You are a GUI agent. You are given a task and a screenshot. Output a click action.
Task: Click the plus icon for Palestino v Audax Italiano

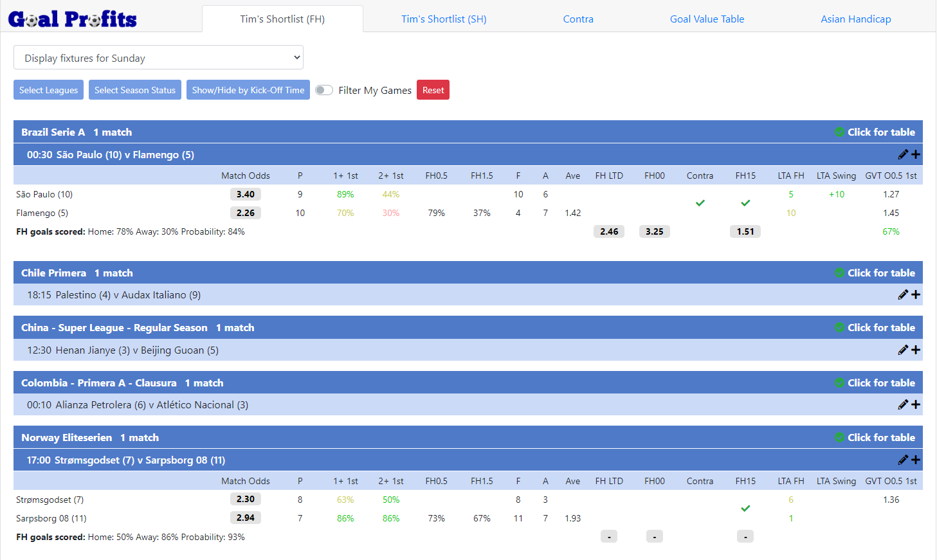916,294
